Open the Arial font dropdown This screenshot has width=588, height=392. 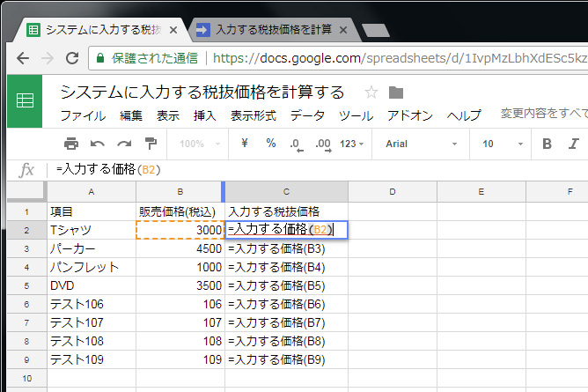(x=421, y=144)
